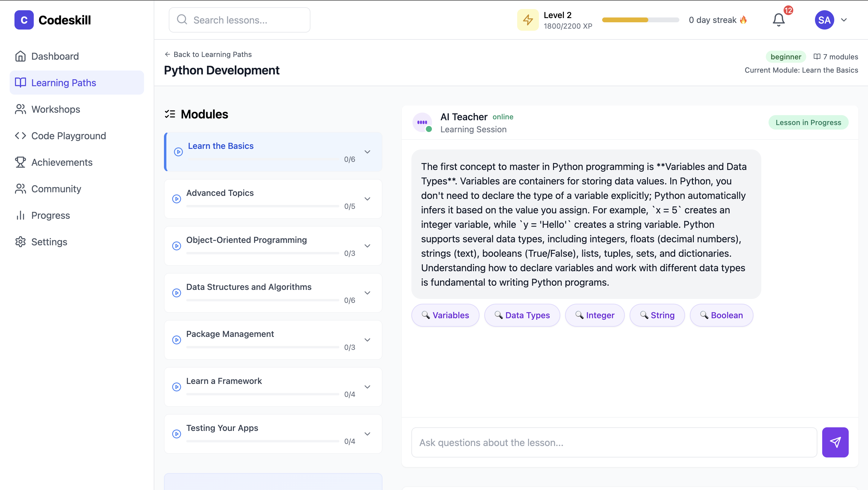Click the play icon beside Package Management
Screen dimensions: 868x490
(177, 340)
